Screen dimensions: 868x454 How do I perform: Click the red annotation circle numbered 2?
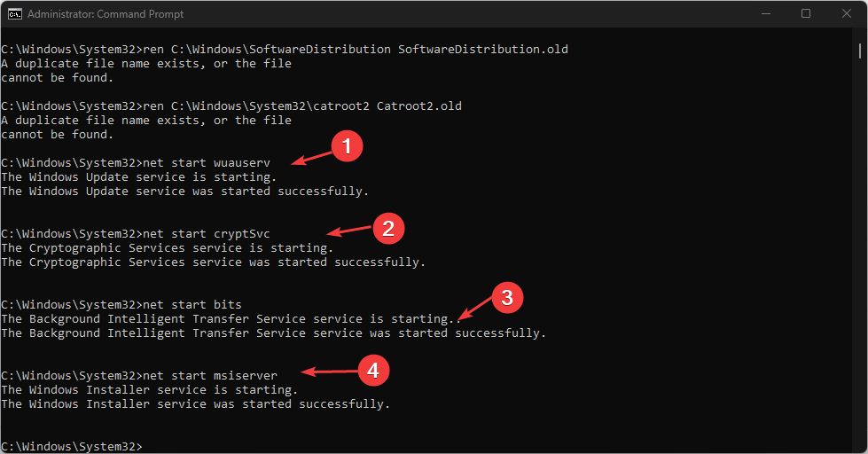[388, 228]
